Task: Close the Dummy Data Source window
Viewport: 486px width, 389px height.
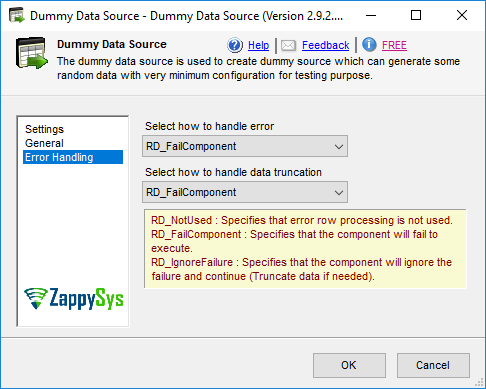Action: click(x=462, y=15)
